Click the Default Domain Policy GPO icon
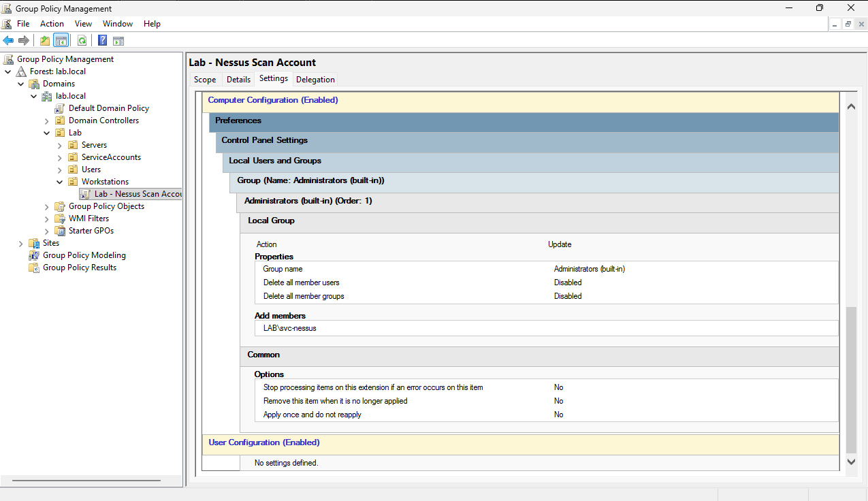The height and width of the screenshot is (501, 868). (60, 108)
